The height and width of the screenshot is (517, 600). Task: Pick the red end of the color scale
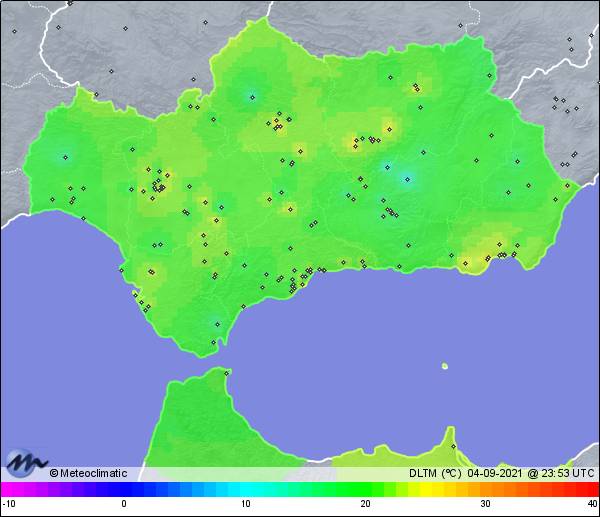[592, 489]
